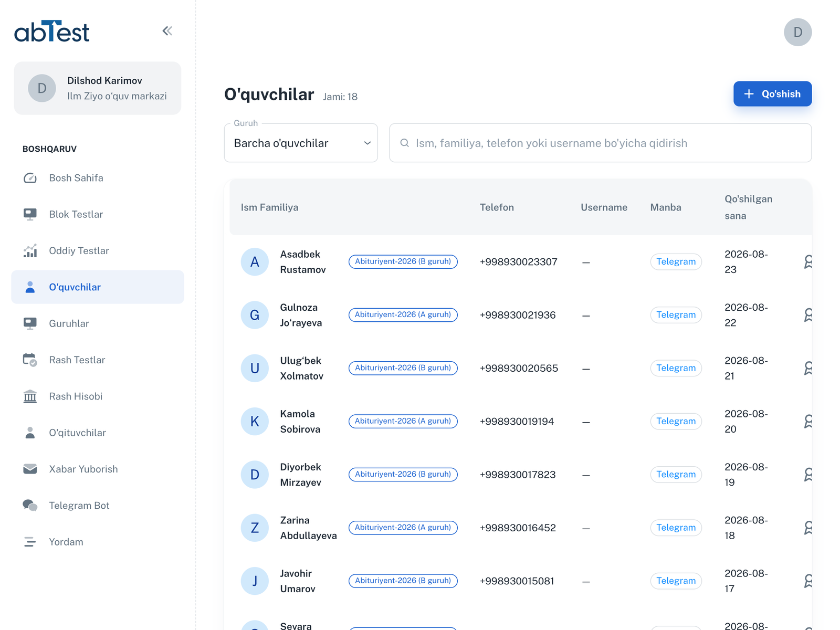840x630 pixels.
Task: Click action icon for Diyorbek Mirzayev row
Action: coord(808,475)
